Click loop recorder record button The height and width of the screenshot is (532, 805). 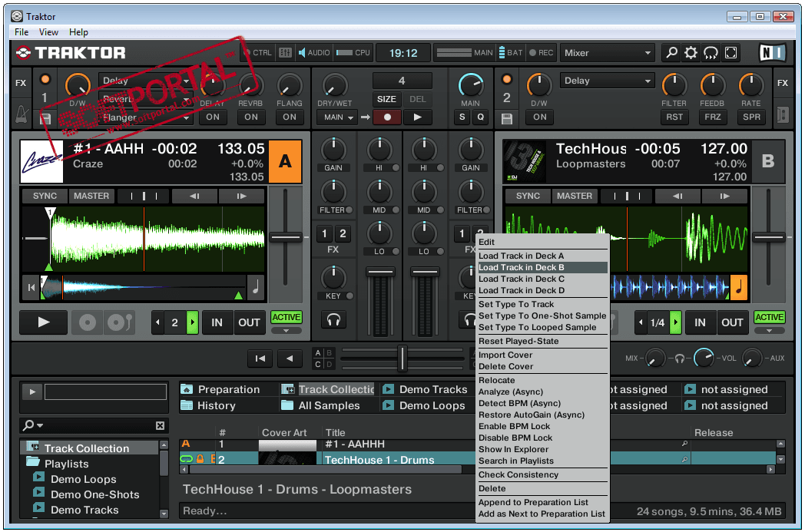point(387,117)
